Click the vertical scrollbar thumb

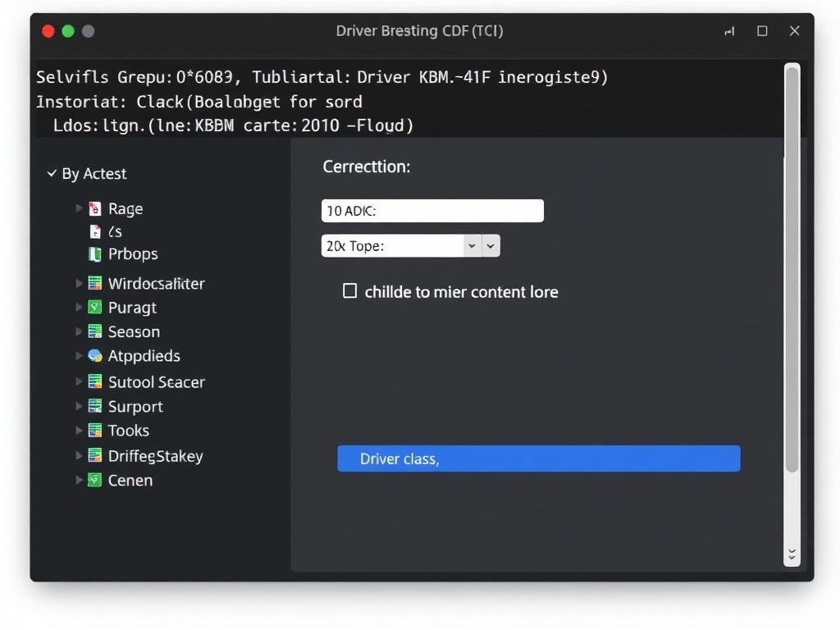point(792,269)
